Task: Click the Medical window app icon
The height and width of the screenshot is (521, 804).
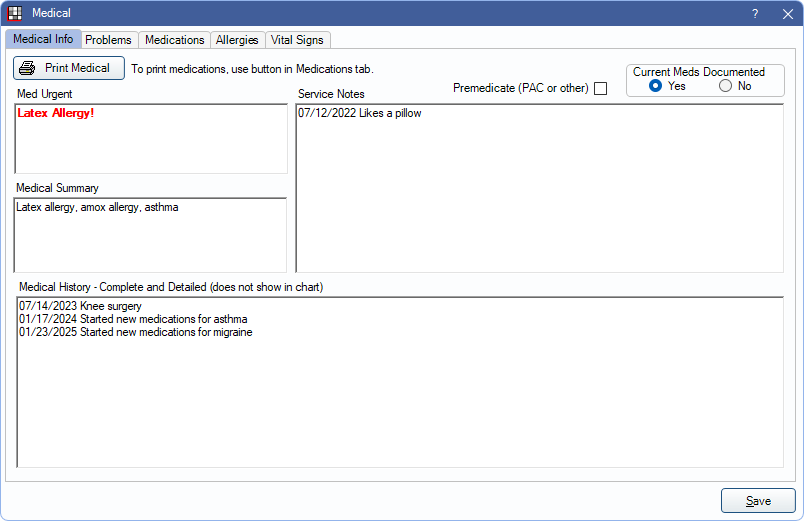Action: pyautogui.click(x=15, y=13)
